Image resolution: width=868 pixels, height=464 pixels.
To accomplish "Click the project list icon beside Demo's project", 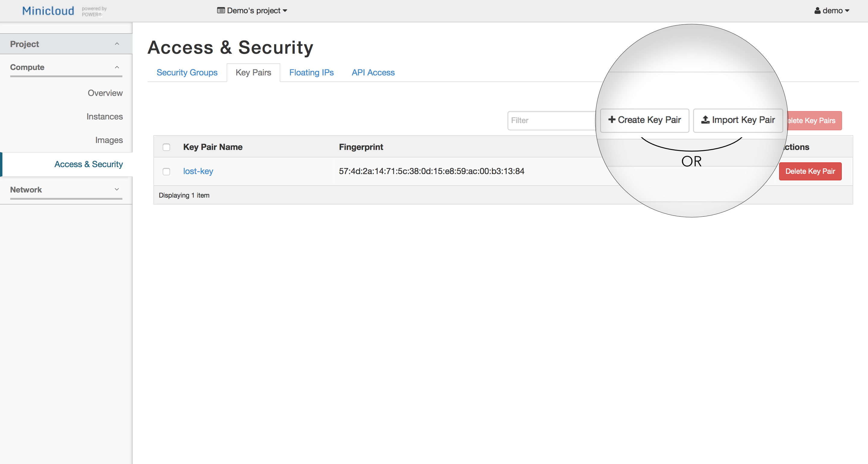I will tap(221, 11).
